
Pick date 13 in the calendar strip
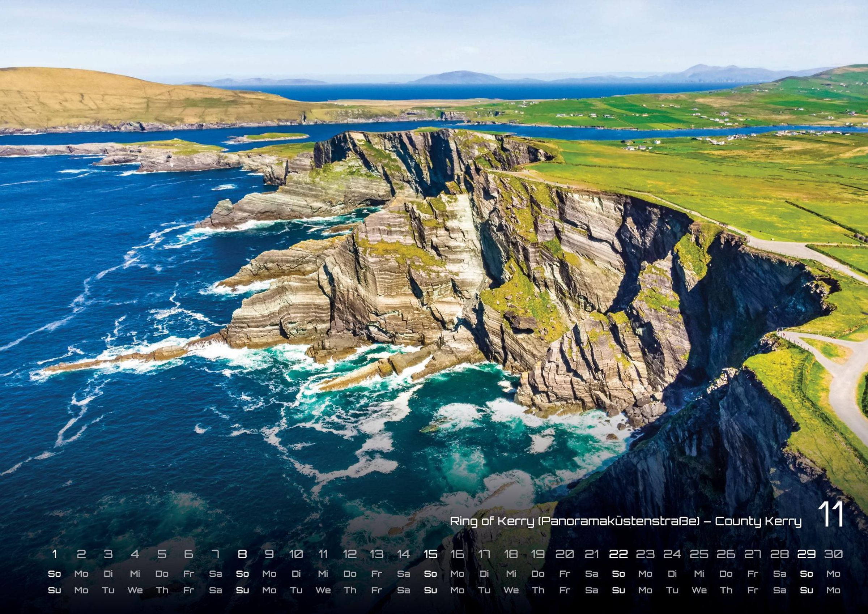(x=376, y=554)
